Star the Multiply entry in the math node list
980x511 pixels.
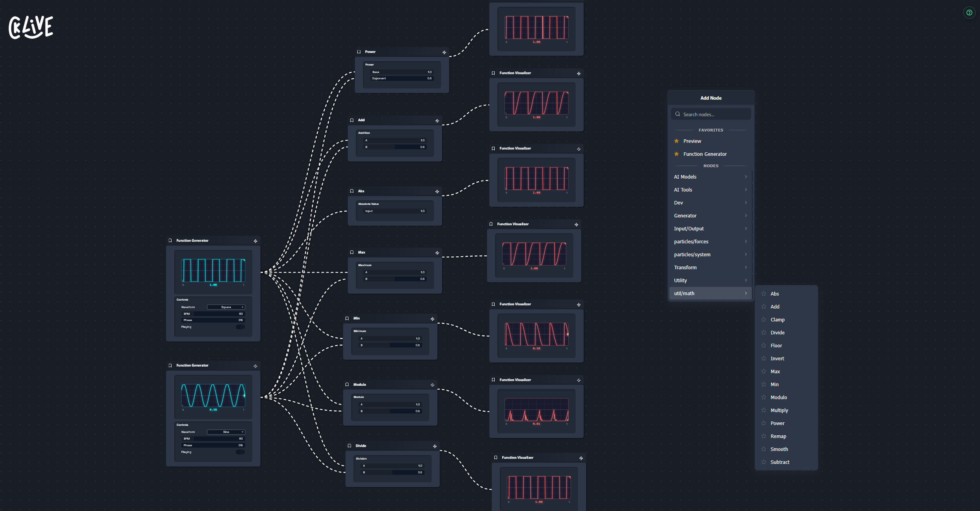tap(763, 410)
